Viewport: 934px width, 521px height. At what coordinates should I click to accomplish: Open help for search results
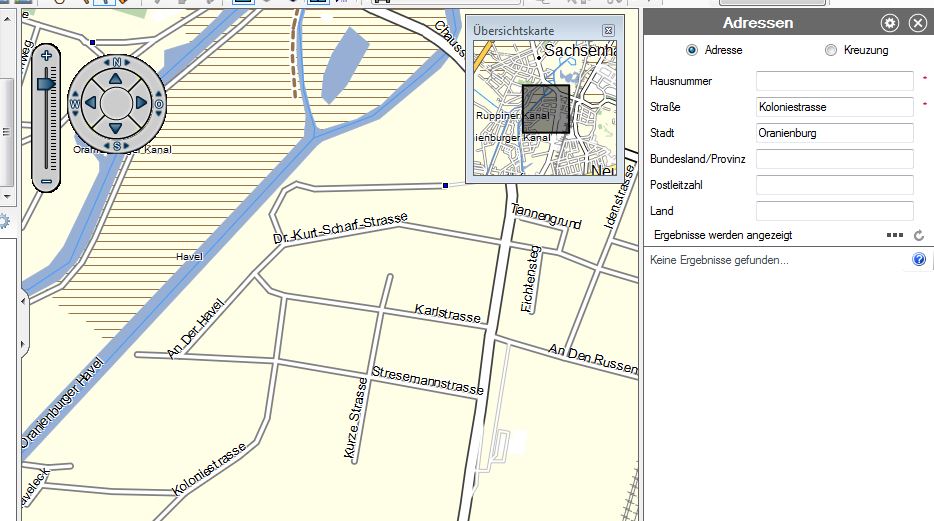pos(919,260)
